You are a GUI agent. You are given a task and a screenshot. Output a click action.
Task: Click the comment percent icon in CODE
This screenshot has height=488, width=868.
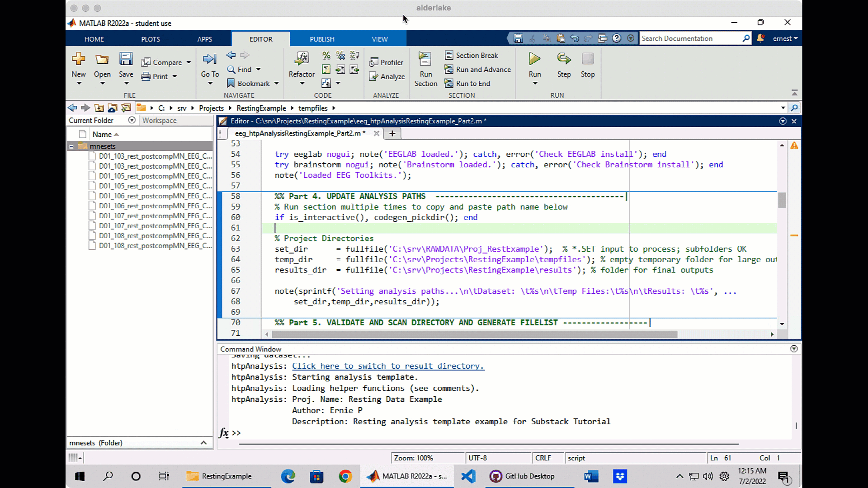tap(326, 55)
